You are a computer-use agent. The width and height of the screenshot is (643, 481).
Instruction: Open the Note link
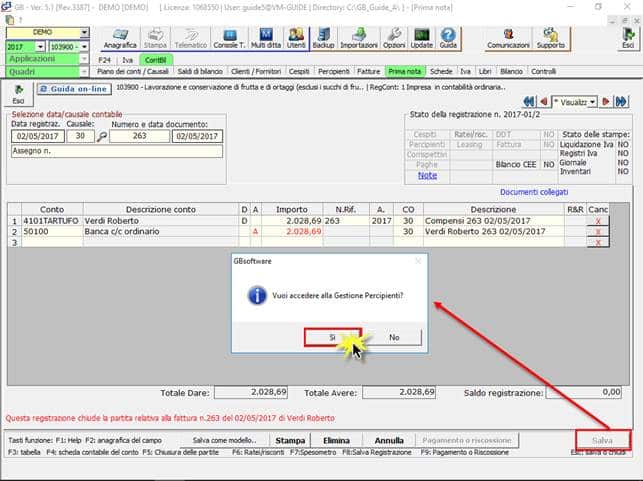click(x=427, y=176)
